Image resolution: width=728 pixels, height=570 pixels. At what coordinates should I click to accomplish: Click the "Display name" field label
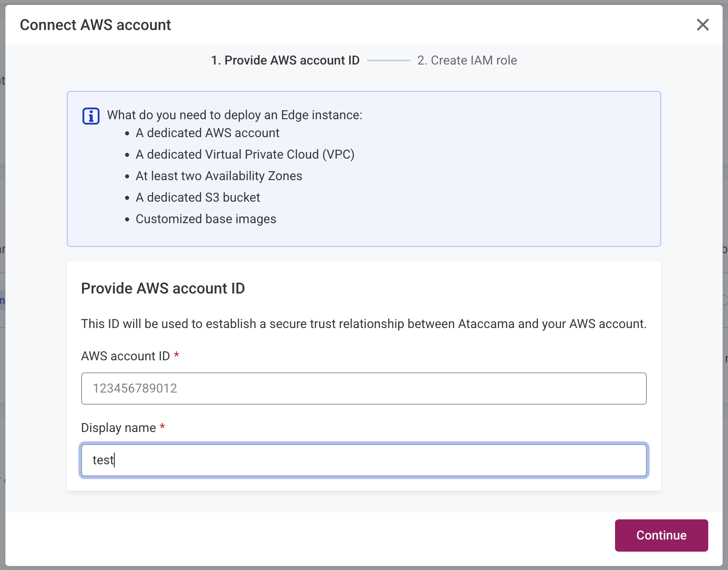click(x=118, y=428)
